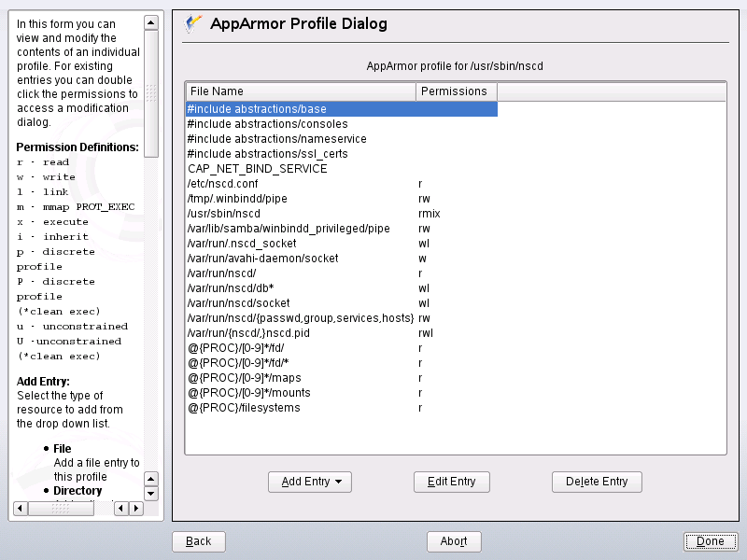Sort entries by the File Name column header
The width and height of the screenshot is (747, 560).
click(x=299, y=91)
